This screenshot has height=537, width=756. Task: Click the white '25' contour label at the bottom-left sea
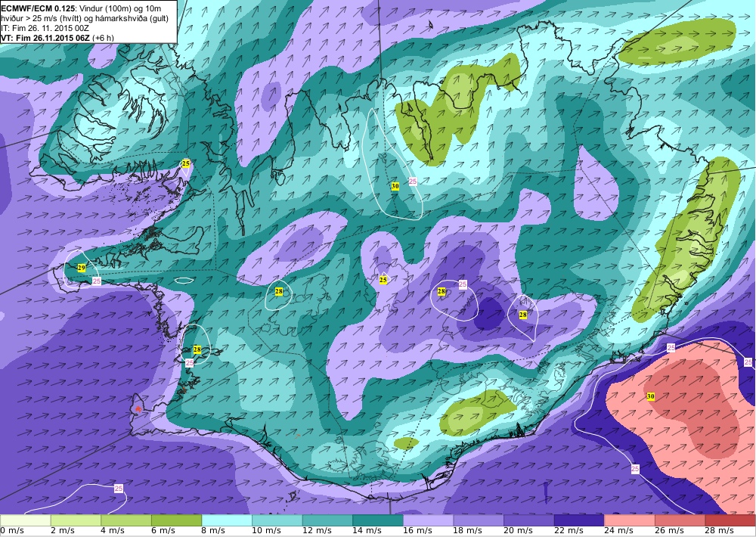119,489
